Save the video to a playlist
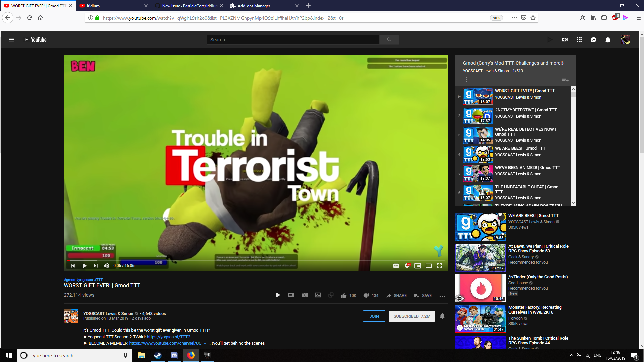This screenshot has width=644, height=362. [423, 296]
